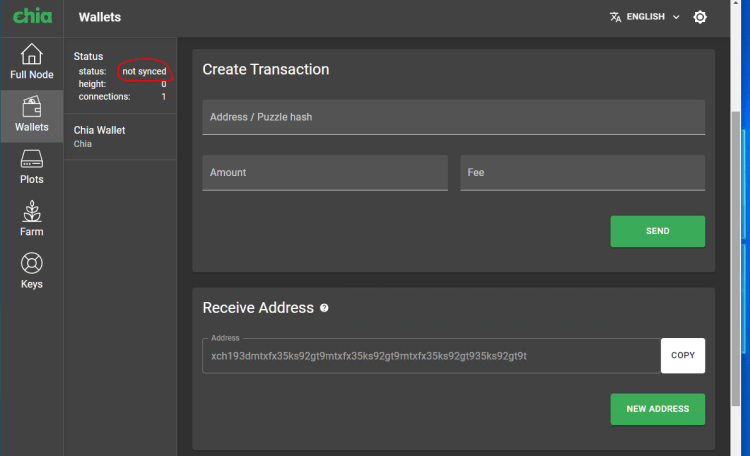This screenshot has height=456, width=750.
Task: Open Plots drive icon
Action: (32, 159)
